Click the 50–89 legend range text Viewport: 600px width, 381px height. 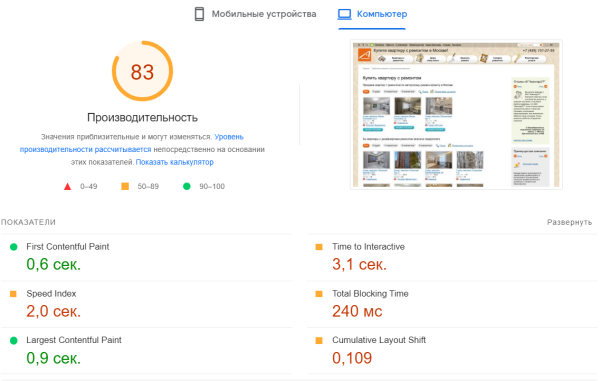pos(148,187)
